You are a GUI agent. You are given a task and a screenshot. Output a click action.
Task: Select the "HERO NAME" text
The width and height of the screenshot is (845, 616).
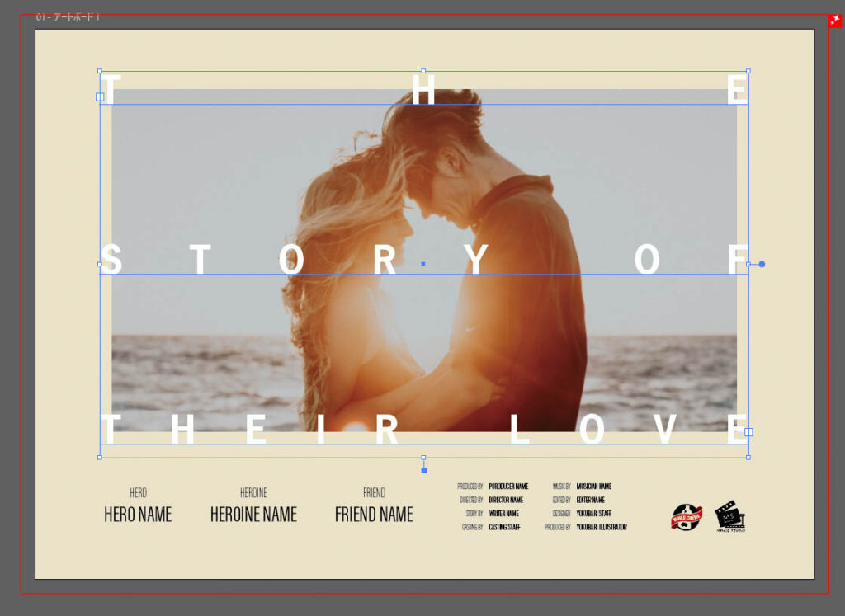pos(138,515)
